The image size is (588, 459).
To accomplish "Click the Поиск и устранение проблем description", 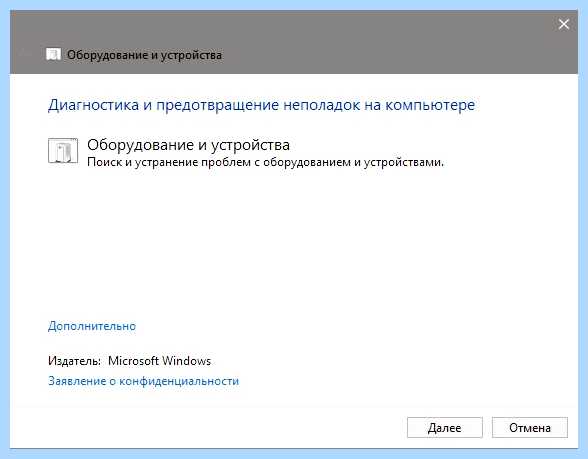I will pos(266,162).
